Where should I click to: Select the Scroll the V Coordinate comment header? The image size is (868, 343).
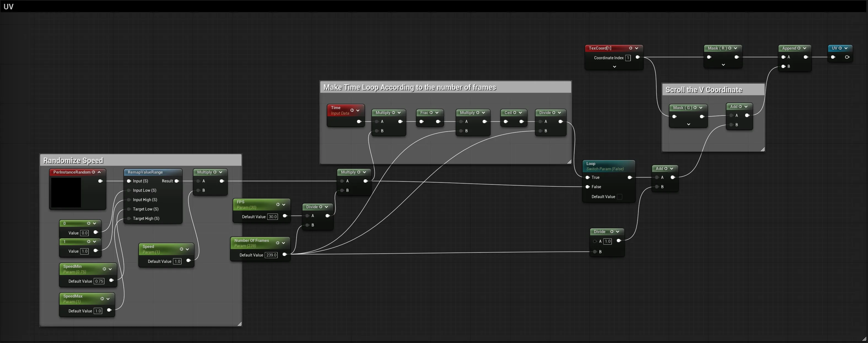(713, 90)
